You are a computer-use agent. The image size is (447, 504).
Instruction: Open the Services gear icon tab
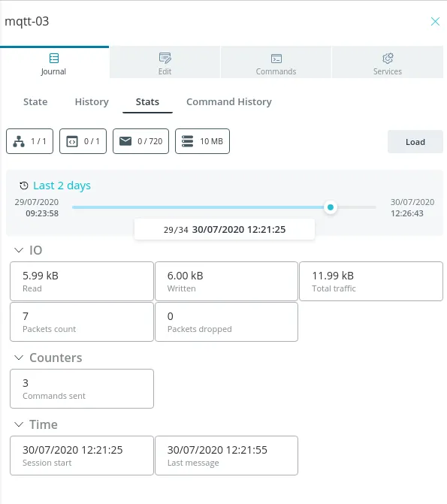388,62
